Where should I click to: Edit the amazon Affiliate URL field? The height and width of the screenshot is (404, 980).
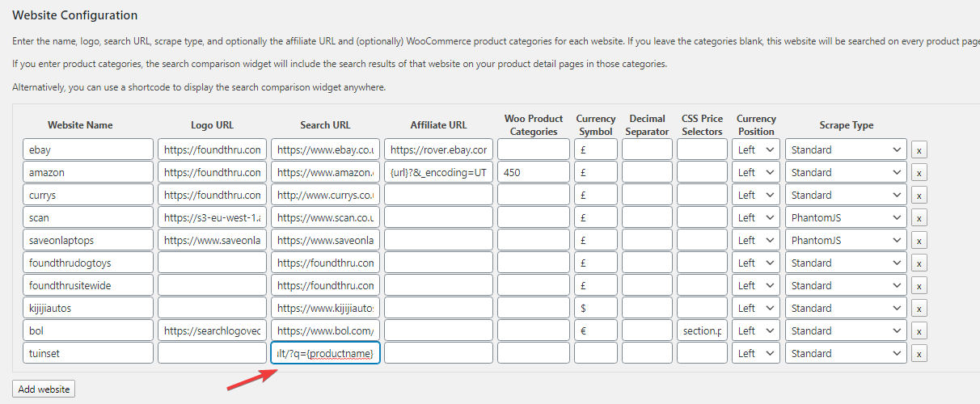pos(438,172)
